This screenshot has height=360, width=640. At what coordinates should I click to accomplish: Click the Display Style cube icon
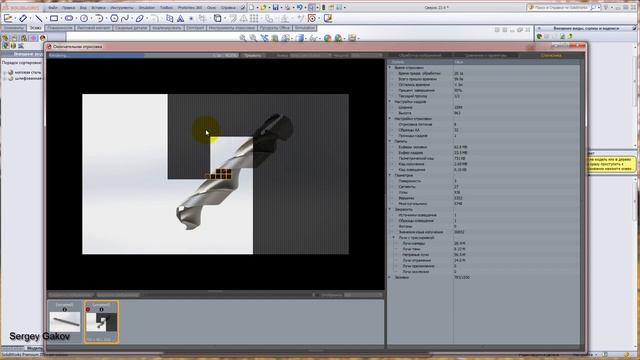[x=300, y=38]
